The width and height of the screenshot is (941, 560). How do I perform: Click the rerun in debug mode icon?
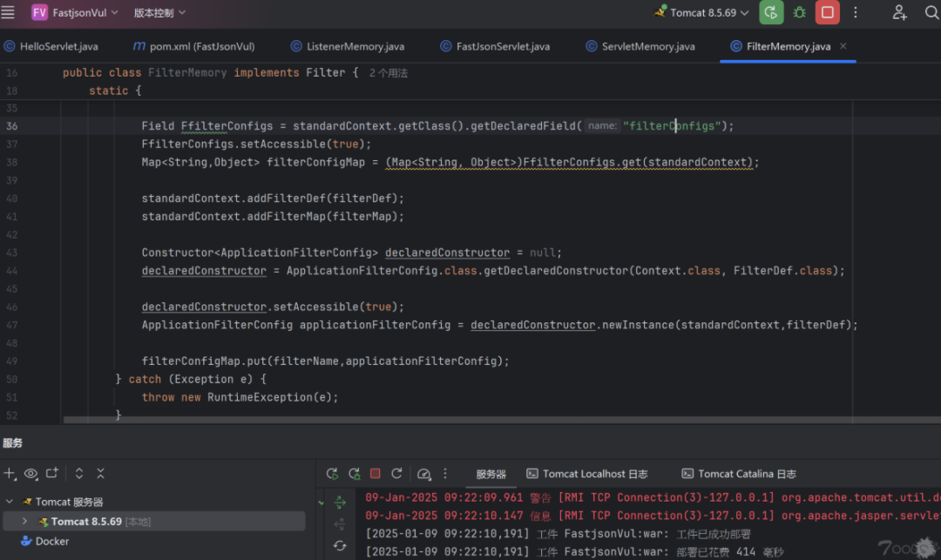point(354,474)
